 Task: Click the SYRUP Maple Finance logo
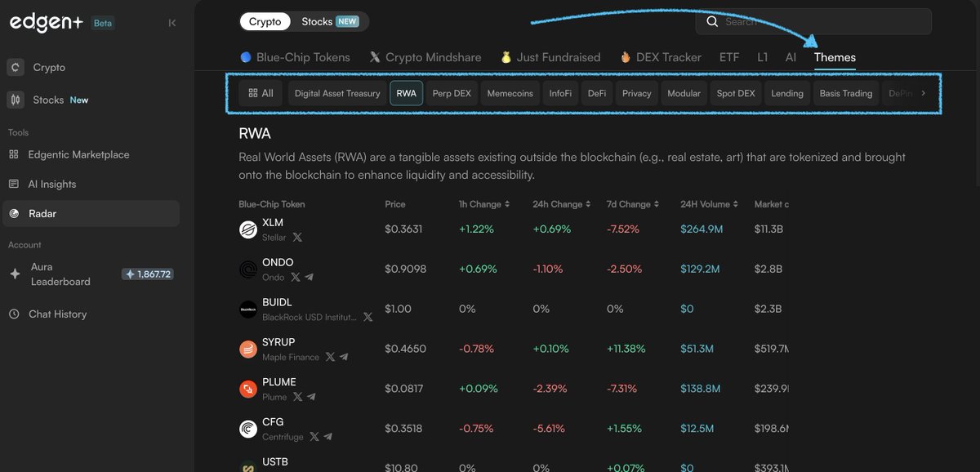tap(248, 350)
